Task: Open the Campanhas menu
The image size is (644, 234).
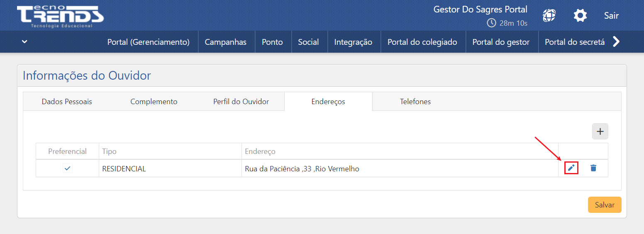Action: pos(225,42)
